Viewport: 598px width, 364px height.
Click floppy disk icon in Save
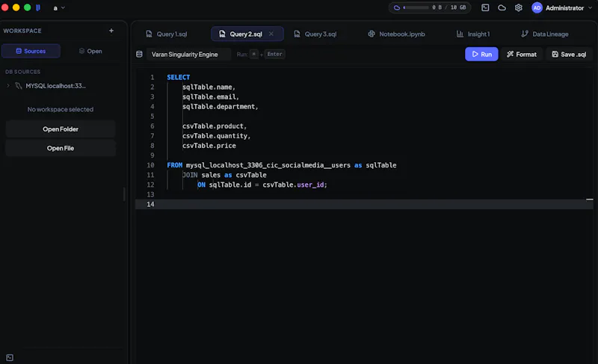[555, 54]
